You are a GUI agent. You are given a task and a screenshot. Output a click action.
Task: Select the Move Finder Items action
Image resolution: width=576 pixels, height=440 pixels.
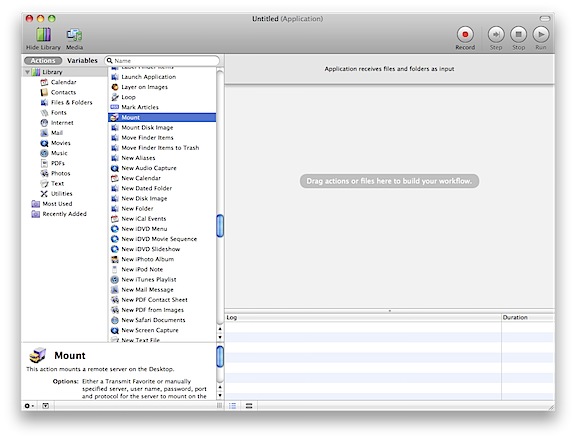coord(162,138)
